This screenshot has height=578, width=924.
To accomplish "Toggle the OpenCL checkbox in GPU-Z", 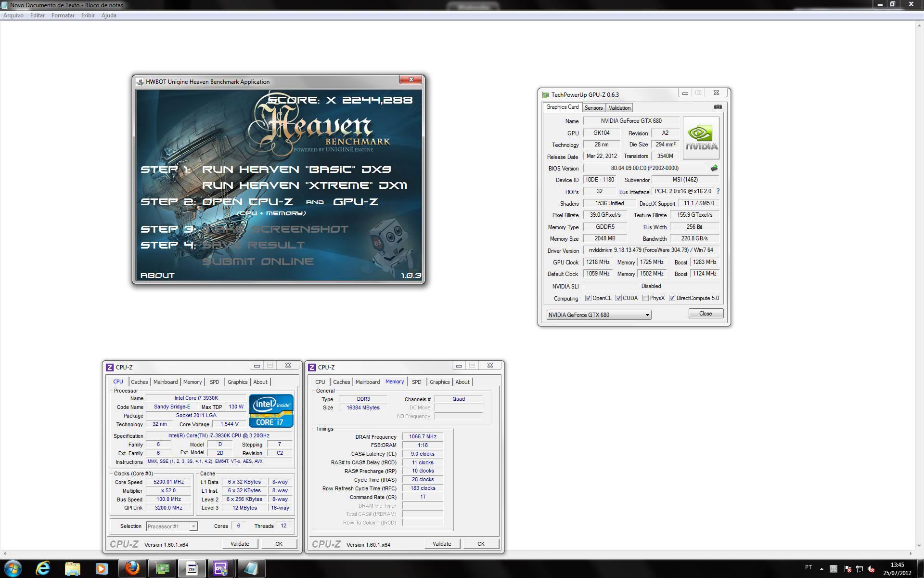I will click(588, 298).
